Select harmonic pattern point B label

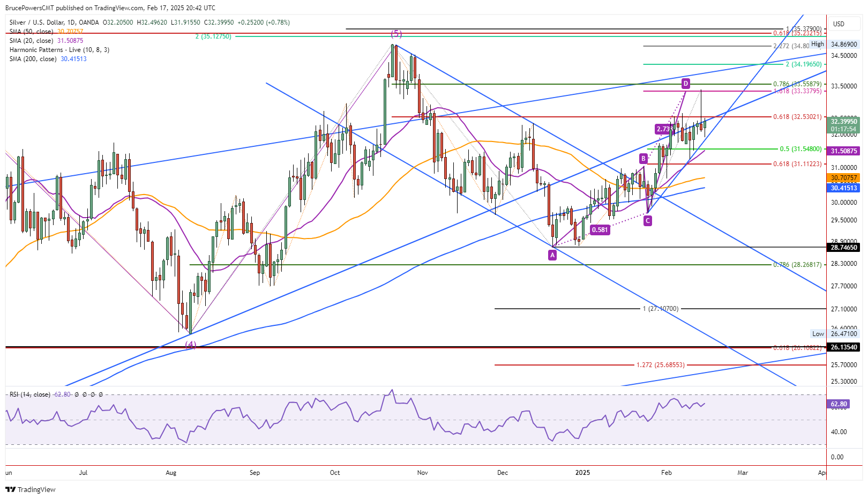(643, 159)
